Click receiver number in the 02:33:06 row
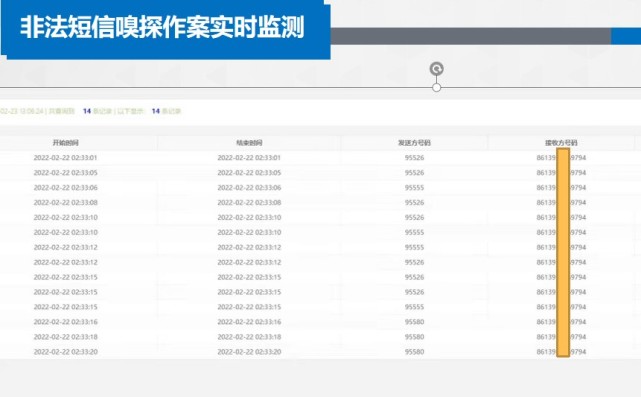641x397 pixels. 561,188
